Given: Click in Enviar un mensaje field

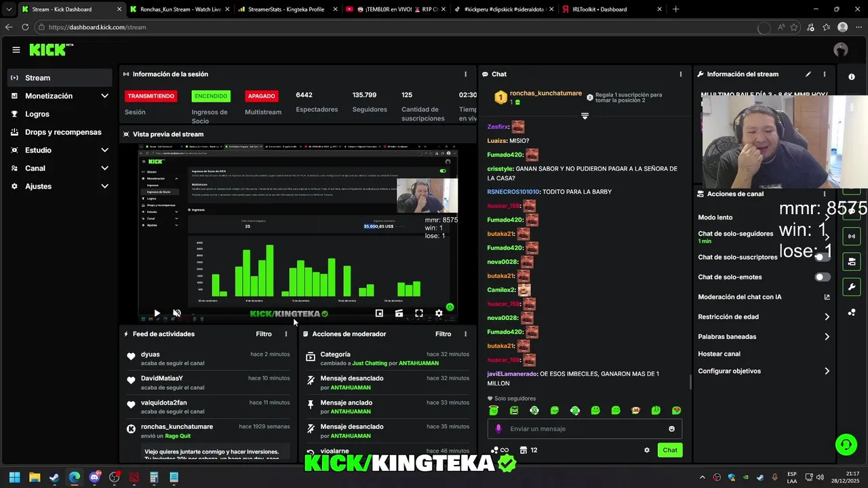Looking at the screenshot, I should pos(583,429).
